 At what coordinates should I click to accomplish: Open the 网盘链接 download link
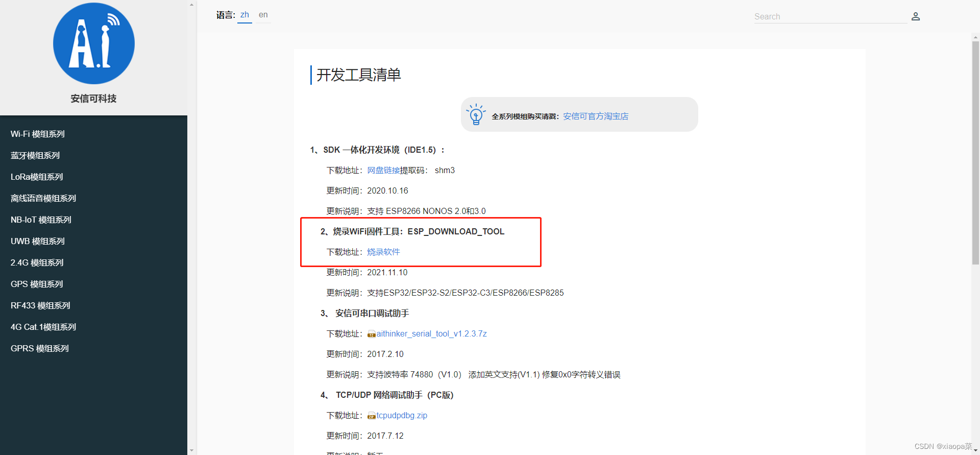click(x=383, y=170)
